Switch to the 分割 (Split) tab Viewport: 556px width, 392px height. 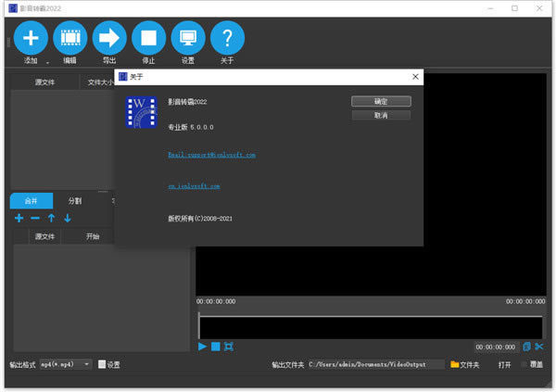[75, 200]
